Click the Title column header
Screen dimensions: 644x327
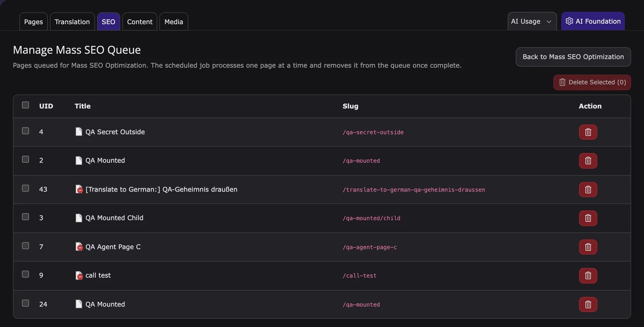coord(83,106)
